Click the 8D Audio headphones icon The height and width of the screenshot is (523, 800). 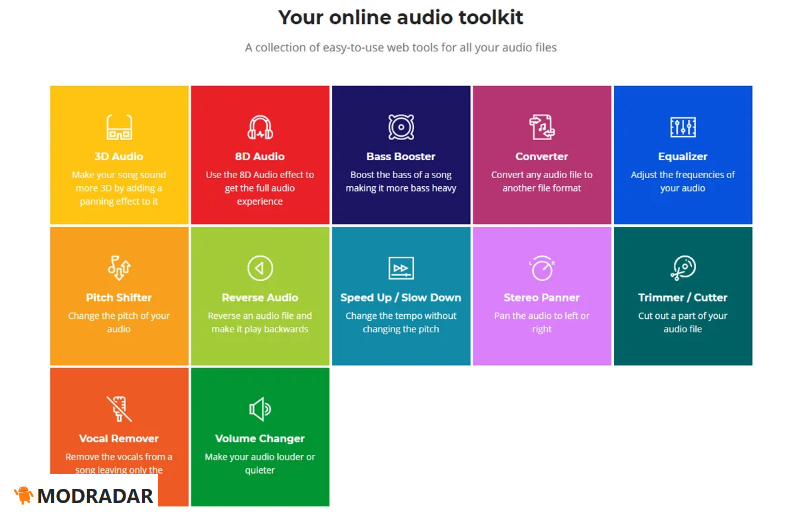[x=260, y=128]
